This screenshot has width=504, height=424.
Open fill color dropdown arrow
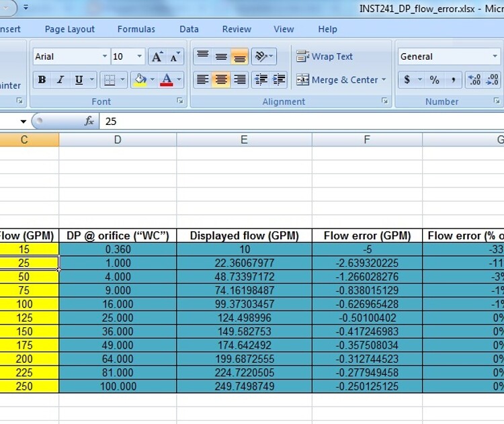tap(153, 80)
